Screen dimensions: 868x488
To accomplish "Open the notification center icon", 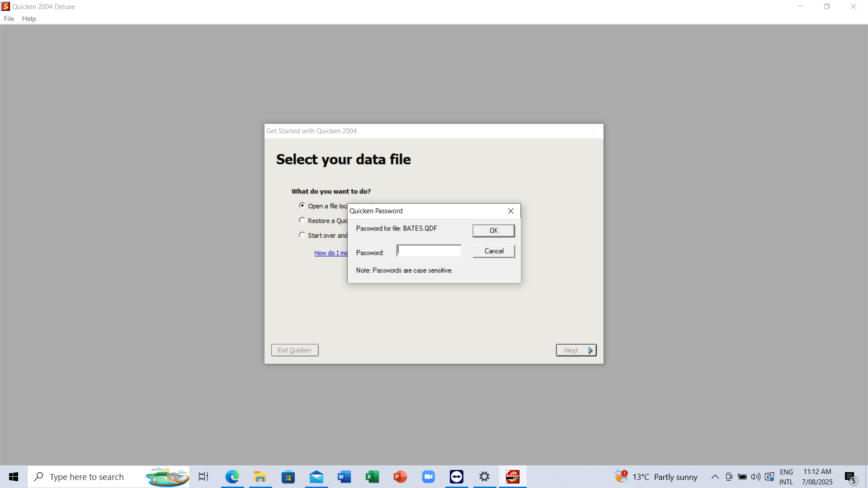I will click(x=851, y=477).
